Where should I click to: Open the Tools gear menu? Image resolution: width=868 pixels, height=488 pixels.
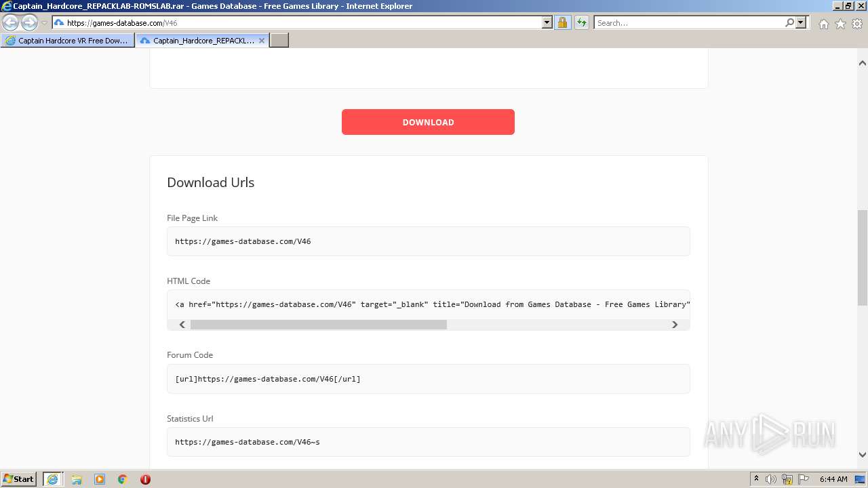(x=857, y=24)
